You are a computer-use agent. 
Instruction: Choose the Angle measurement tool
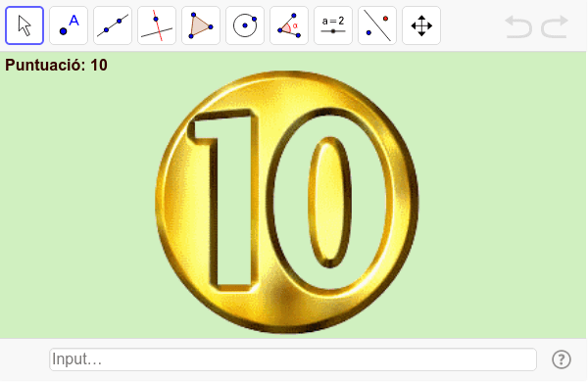click(289, 25)
